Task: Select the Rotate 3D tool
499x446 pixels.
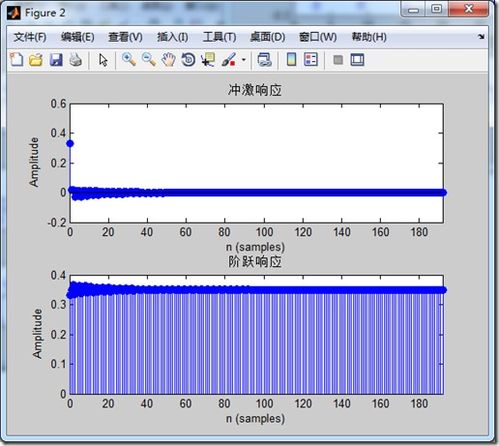Action: (x=189, y=60)
